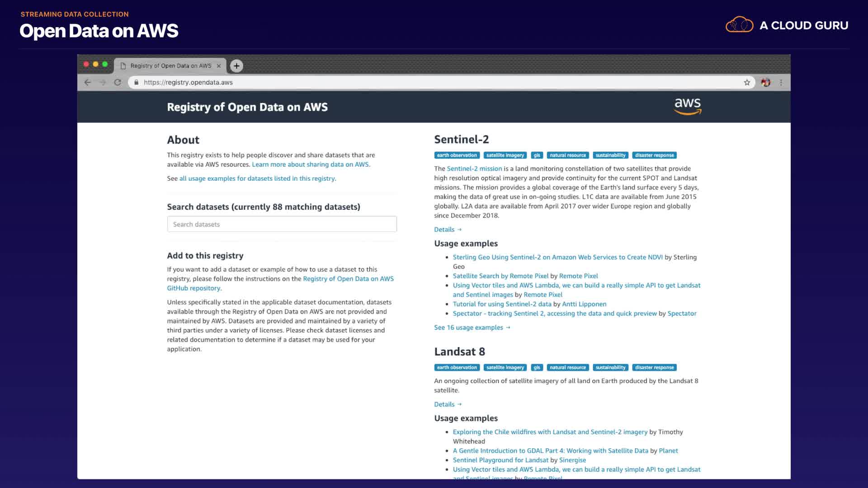Open Sentinel-2 mission link
Viewport: 868px width, 488px height.
coord(474,169)
